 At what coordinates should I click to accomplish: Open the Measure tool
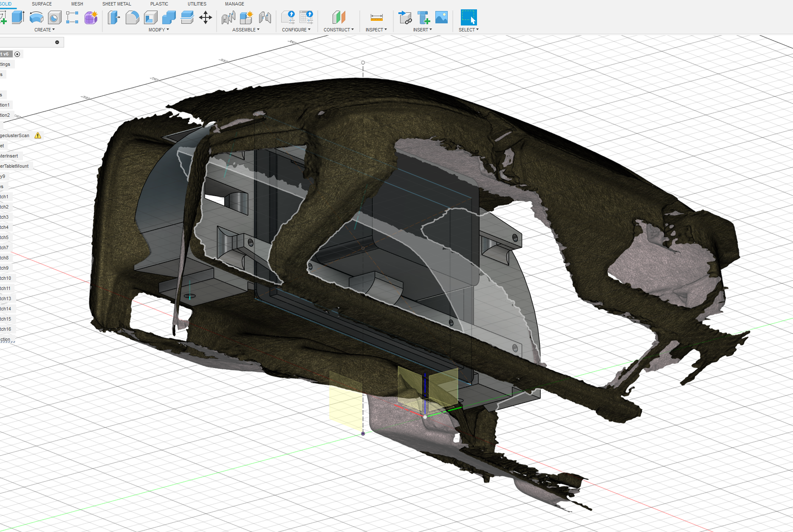[376, 17]
